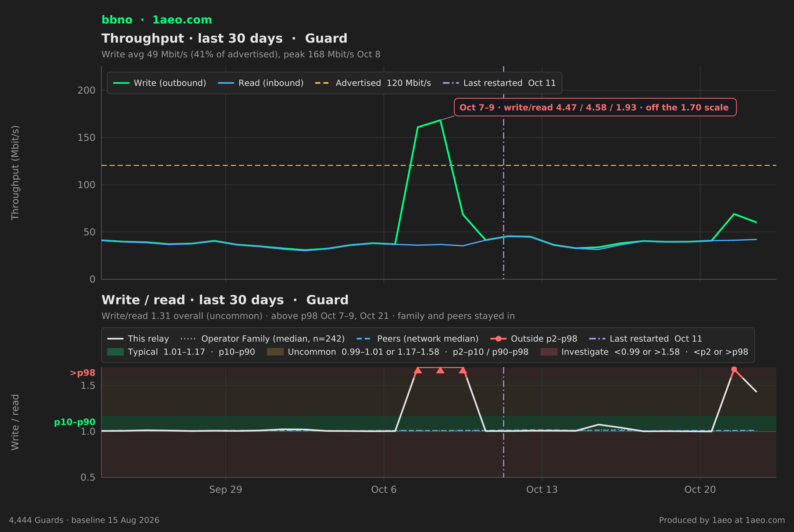Click 'Write / read · last 30 days' title

tap(225, 300)
